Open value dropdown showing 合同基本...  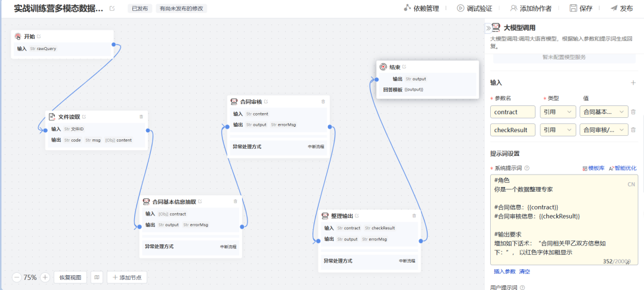click(x=603, y=111)
